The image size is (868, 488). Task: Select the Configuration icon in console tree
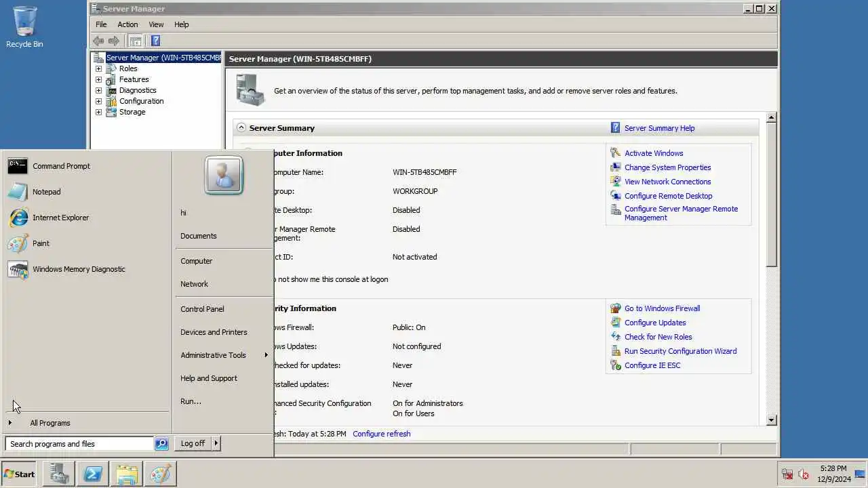click(x=111, y=101)
